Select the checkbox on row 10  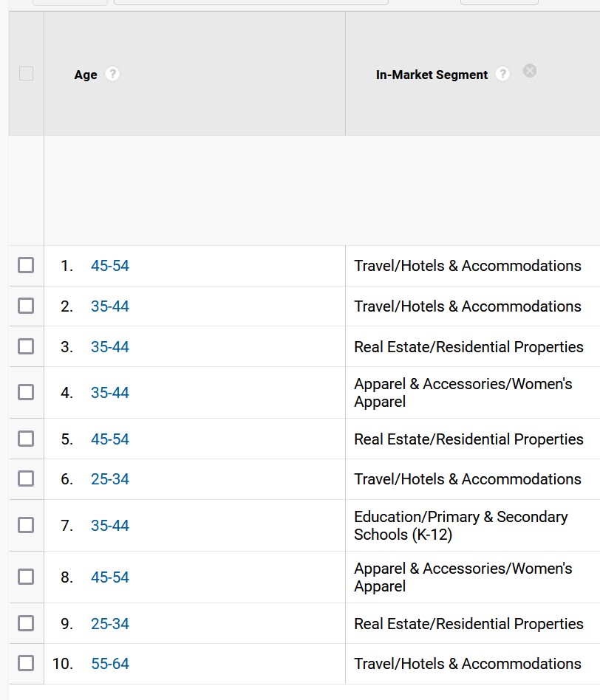coord(26,663)
